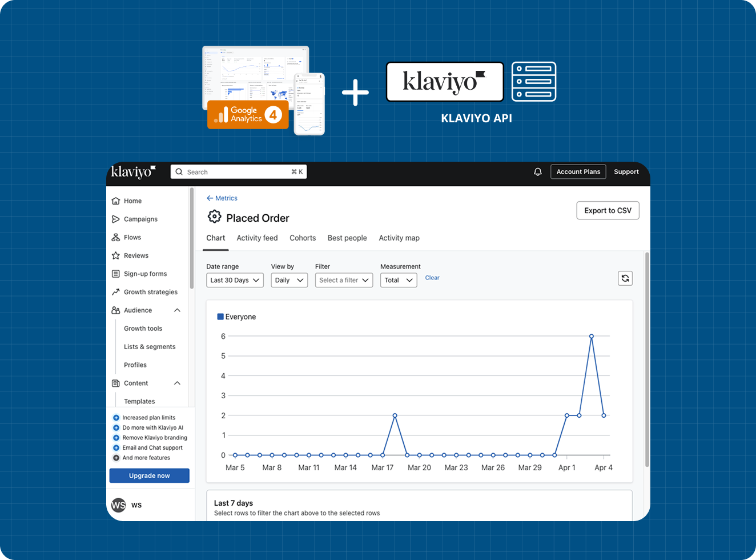Open the notifications bell

click(537, 171)
